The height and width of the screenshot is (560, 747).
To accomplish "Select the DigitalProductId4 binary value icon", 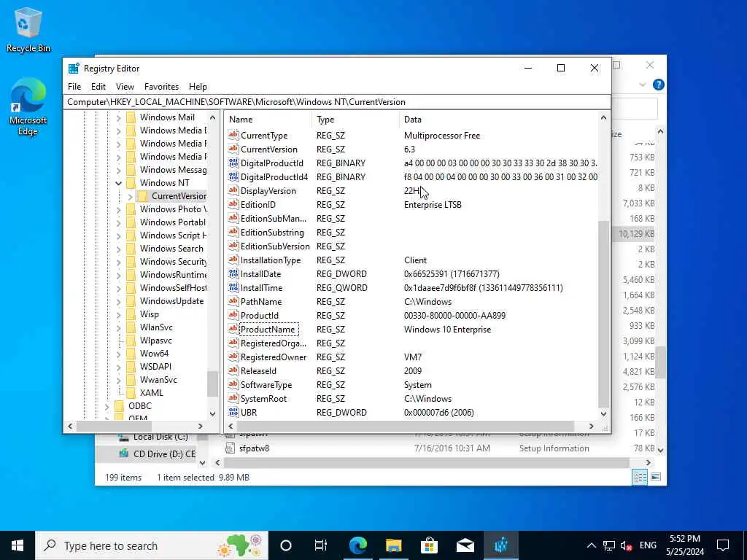I will point(233,176).
